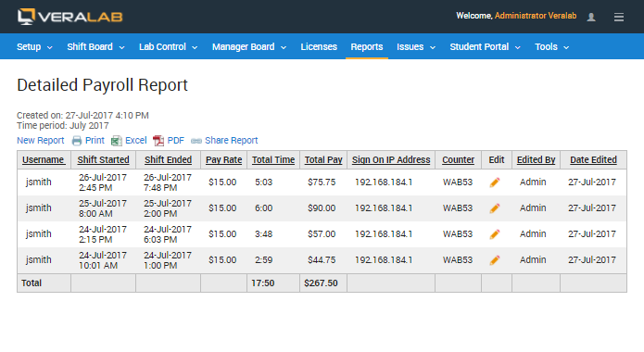Screen dimensions: 644x352
Task: Sort table by Date Edited column
Action: pyautogui.click(x=593, y=159)
